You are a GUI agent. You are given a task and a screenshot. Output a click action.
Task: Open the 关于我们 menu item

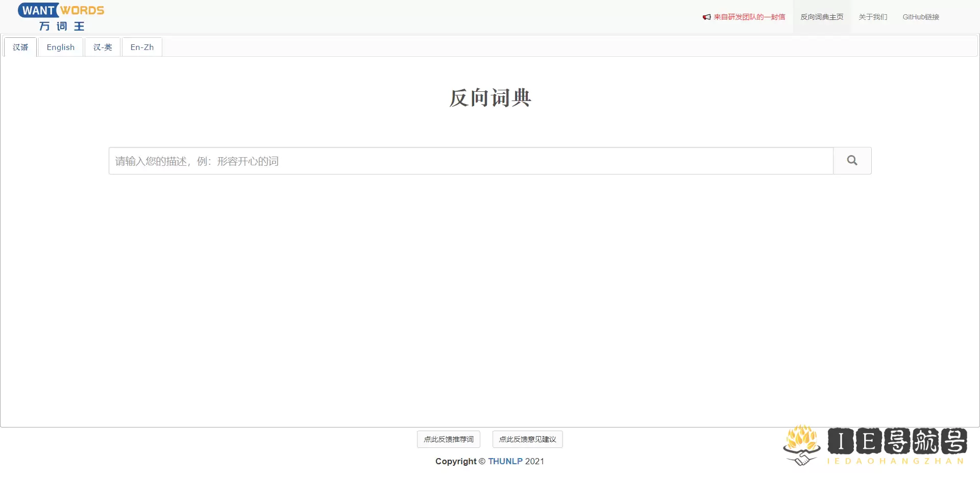pyautogui.click(x=872, y=17)
